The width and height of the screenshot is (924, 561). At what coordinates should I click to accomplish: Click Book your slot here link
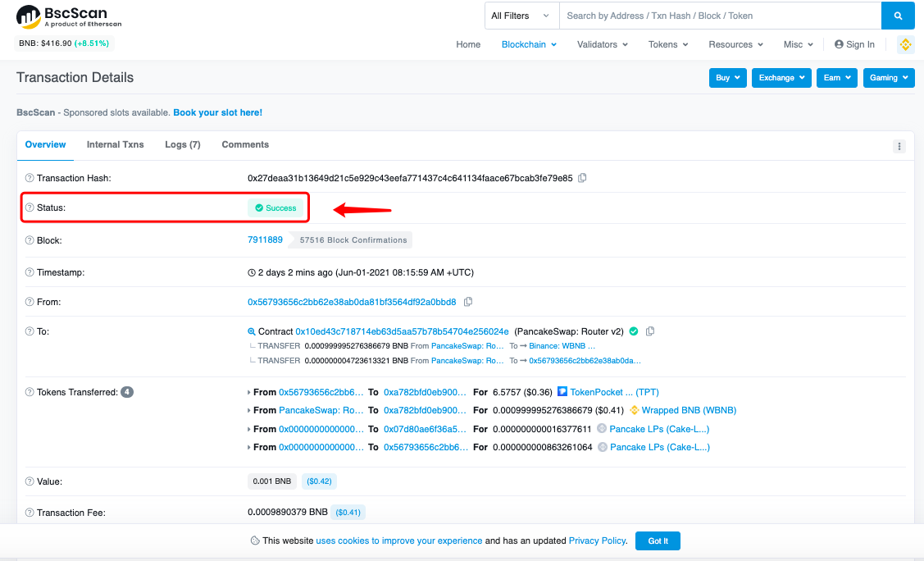pyautogui.click(x=217, y=112)
